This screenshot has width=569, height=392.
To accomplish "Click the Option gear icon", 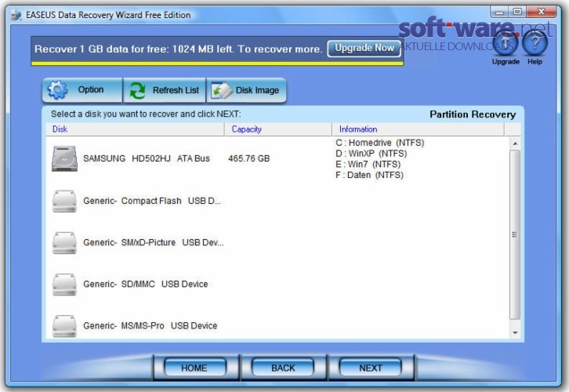I will coord(58,89).
